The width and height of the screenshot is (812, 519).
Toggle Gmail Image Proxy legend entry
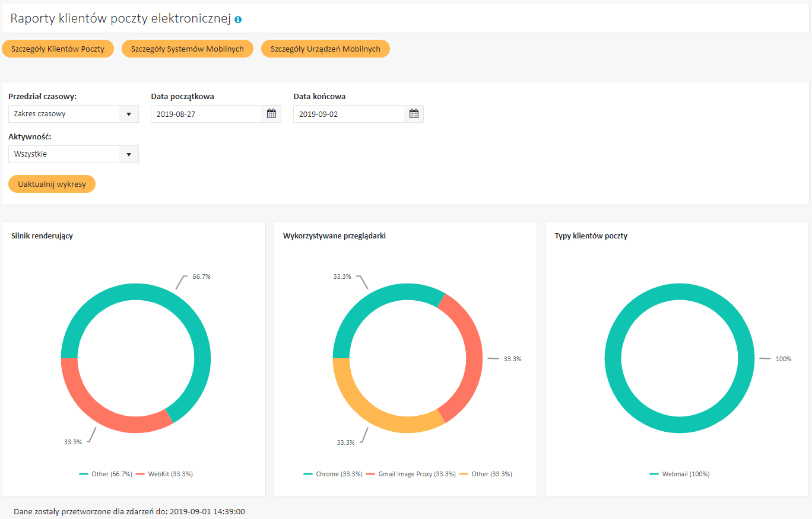pos(411,474)
